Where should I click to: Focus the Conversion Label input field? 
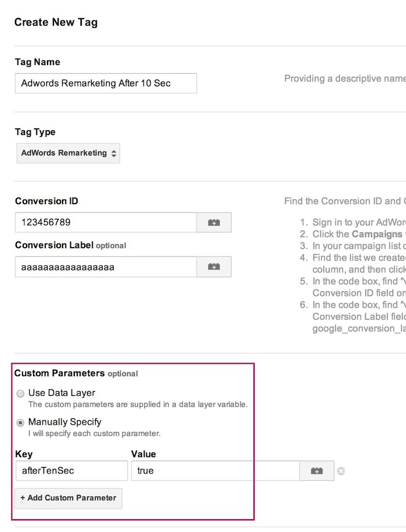click(x=106, y=267)
